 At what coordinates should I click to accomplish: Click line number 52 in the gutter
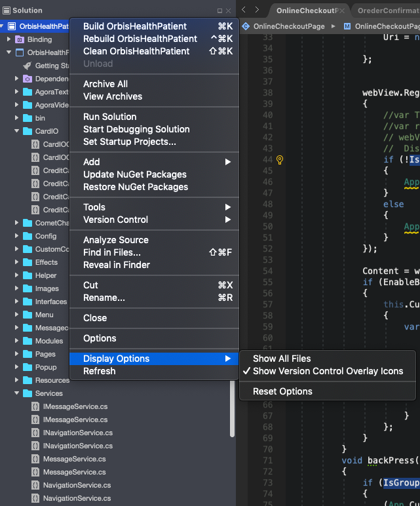[267, 249]
